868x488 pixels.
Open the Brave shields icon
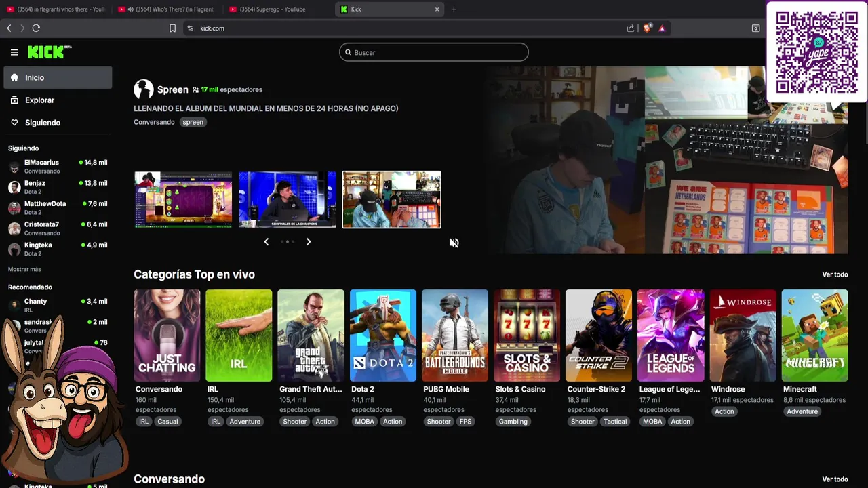coord(647,28)
